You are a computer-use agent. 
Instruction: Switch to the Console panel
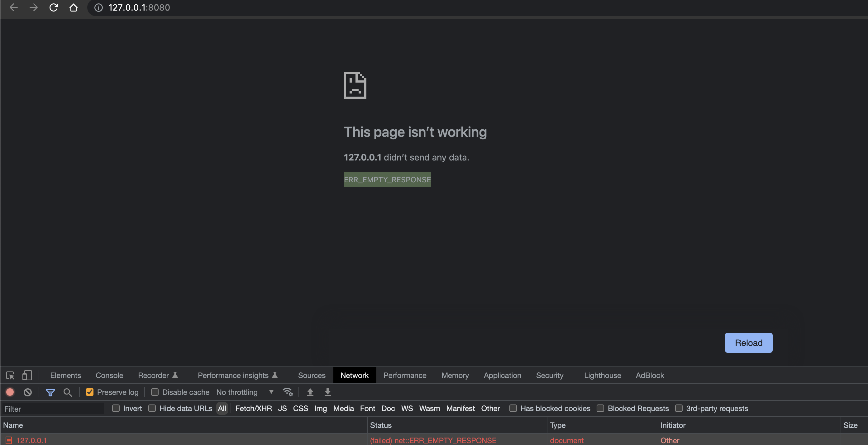[x=109, y=375]
